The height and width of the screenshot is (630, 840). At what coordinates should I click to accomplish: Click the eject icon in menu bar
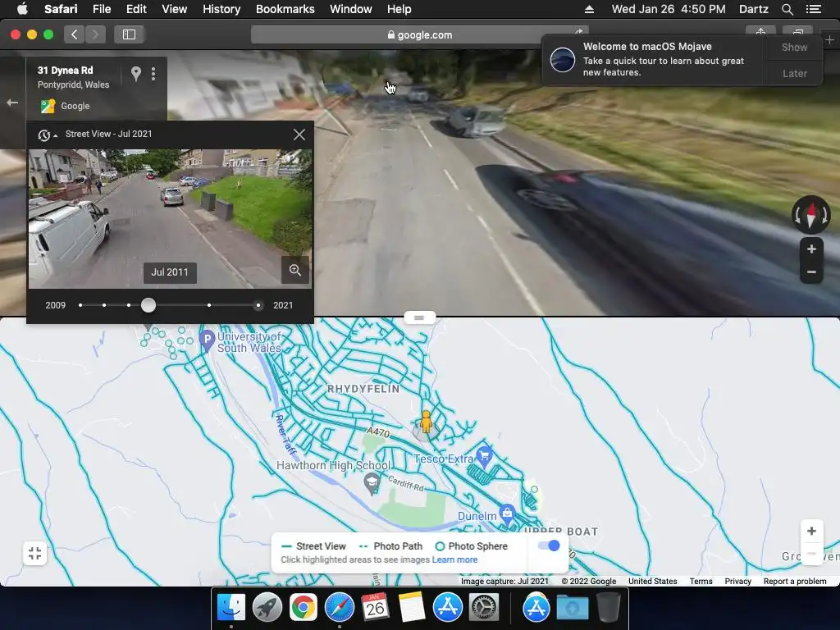point(589,9)
